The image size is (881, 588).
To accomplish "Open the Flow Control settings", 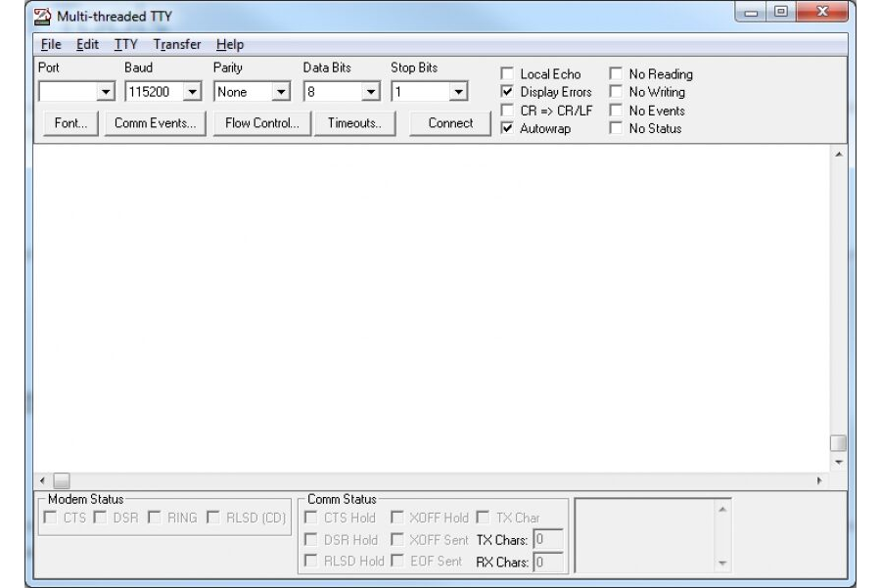I will [262, 123].
